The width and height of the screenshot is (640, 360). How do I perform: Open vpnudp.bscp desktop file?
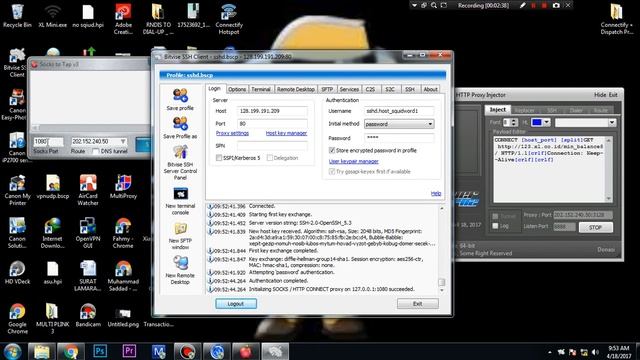[x=53, y=187]
